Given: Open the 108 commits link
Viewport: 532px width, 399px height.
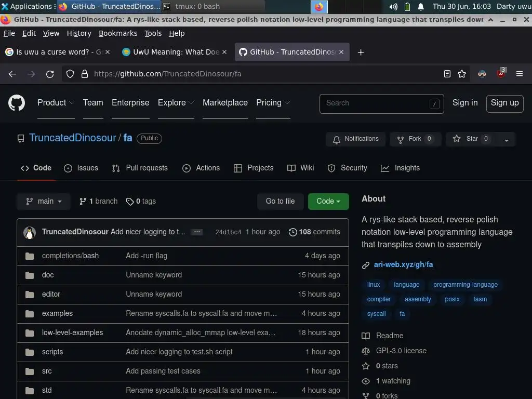Looking at the screenshot, I should coord(314,232).
